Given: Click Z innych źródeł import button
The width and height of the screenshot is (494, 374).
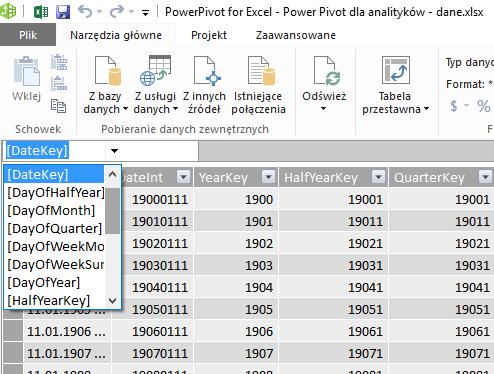Looking at the screenshot, I should (x=204, y=85).
